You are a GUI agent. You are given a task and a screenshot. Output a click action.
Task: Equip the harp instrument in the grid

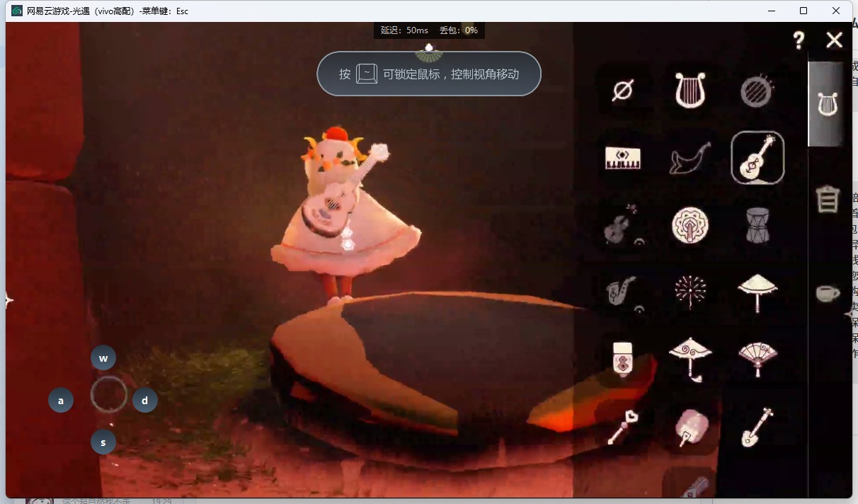690,90
